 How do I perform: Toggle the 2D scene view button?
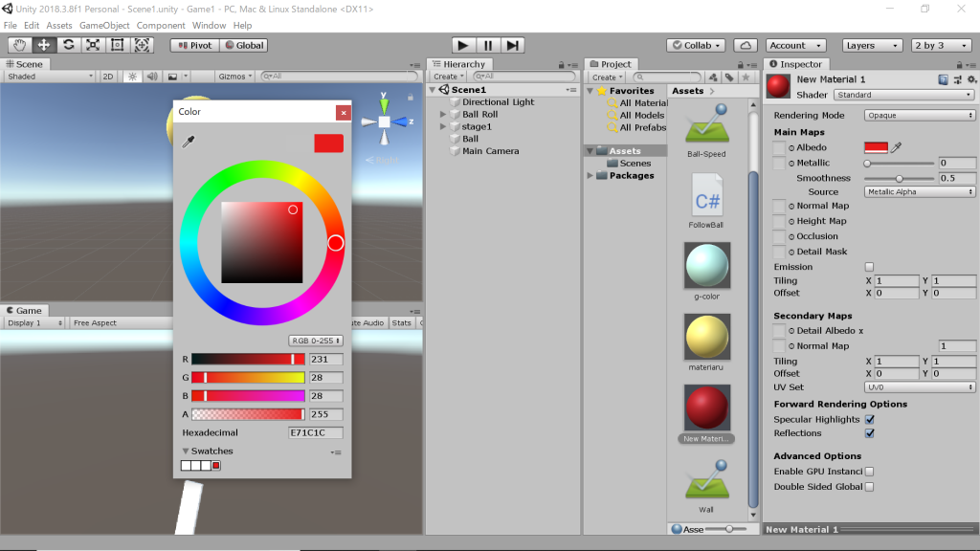(108, 77)
